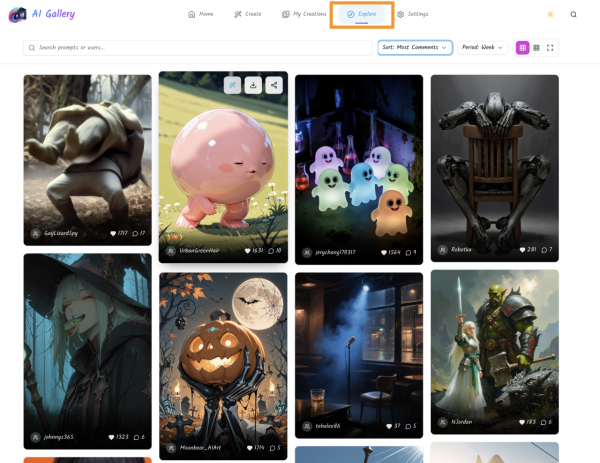Download the pink blob image
Viewport: 600px width, 463px height.
pyautogui.click(x=253, y=85)
